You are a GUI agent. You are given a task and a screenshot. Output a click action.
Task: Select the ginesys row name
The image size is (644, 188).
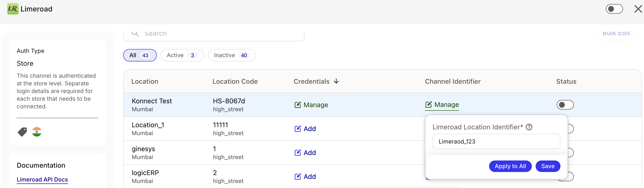pyautogui.click(x=143, y=149)
